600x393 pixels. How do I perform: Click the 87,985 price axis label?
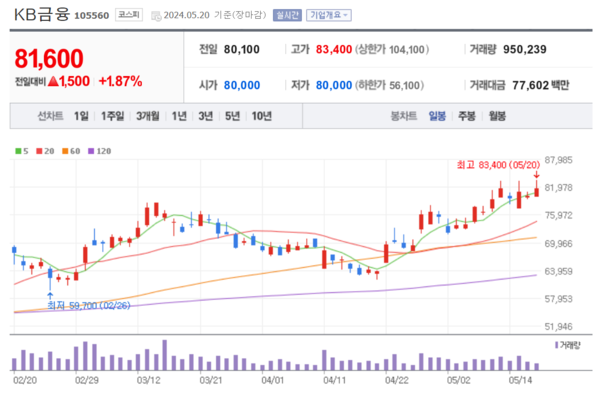click(559, 160)
